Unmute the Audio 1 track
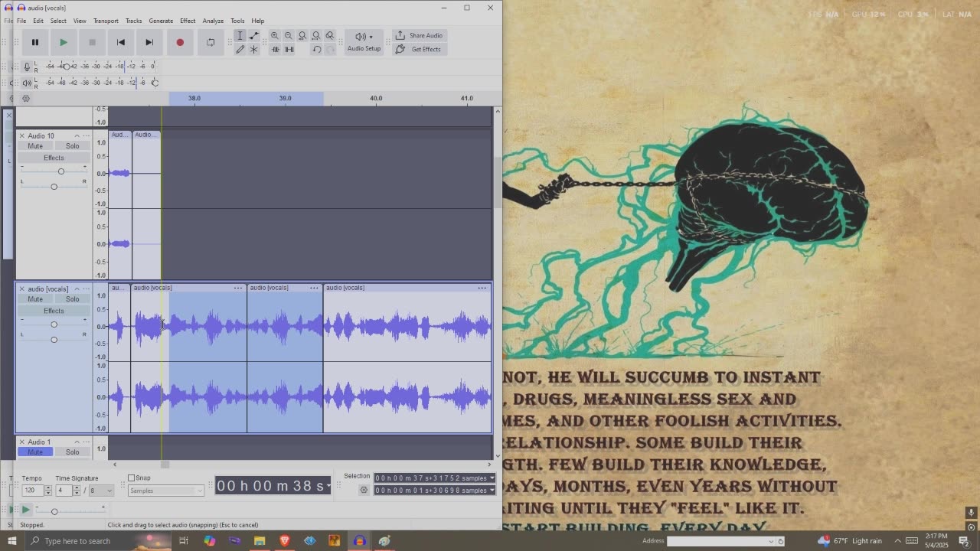Image resolution: width=980 pixels, height=551 pixels. (35, 452)
